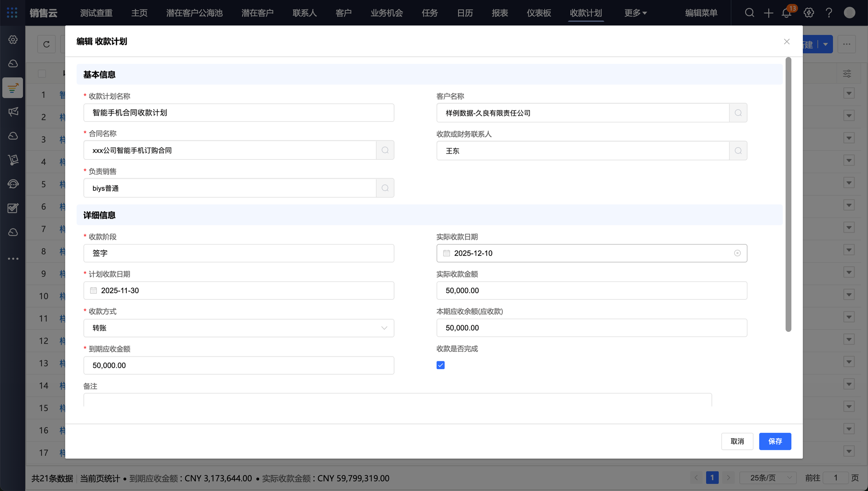
Task: Click the search icon in 合同名称 field
Action: pos(385,150)
